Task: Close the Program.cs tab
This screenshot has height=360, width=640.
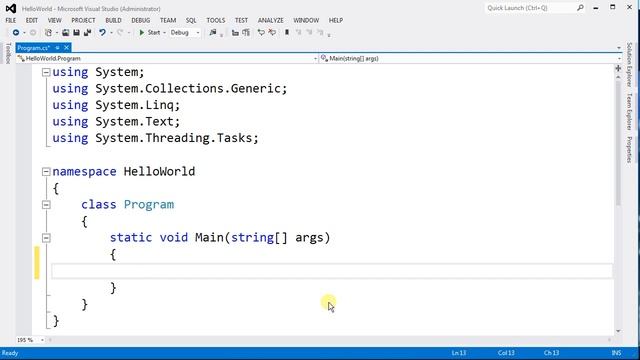Action: 67,48
